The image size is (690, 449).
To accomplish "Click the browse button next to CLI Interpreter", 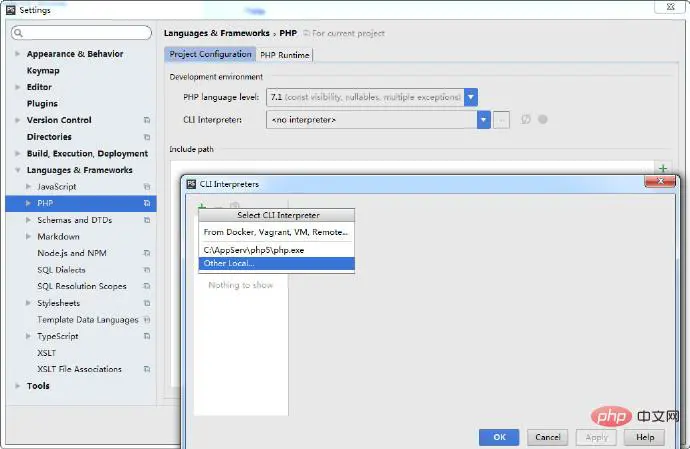I will point(502,120).
